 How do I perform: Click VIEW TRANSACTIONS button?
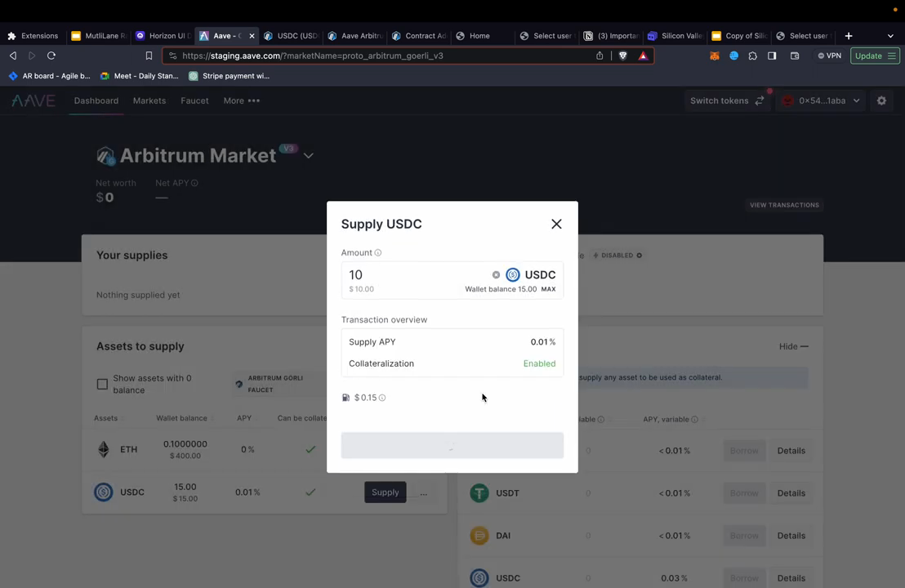784,205
